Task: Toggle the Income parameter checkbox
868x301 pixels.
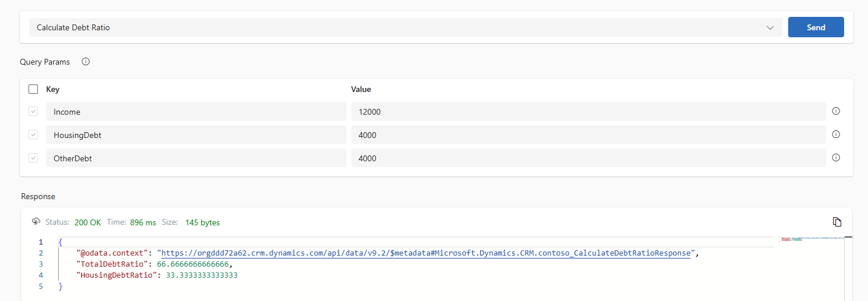Action: 33,111
